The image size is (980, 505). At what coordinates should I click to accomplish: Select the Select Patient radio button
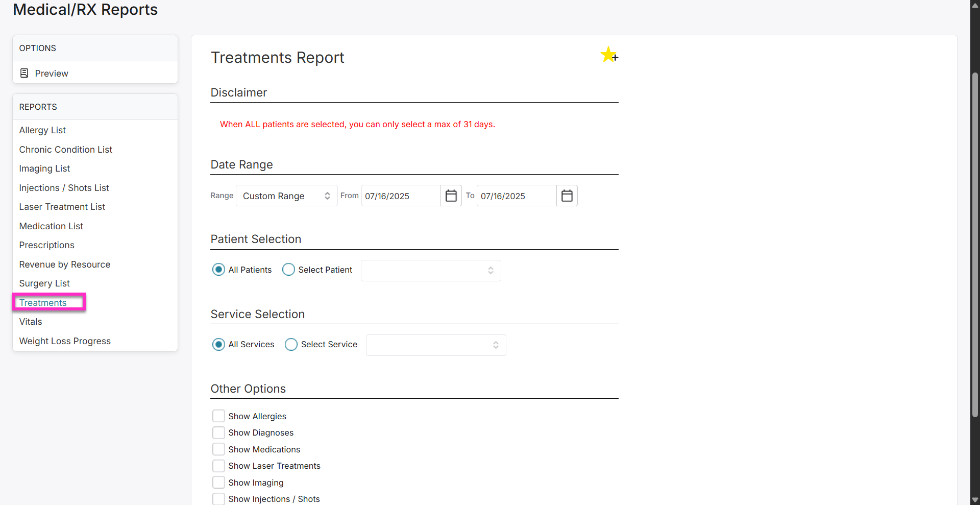click(x=288, y=269)
